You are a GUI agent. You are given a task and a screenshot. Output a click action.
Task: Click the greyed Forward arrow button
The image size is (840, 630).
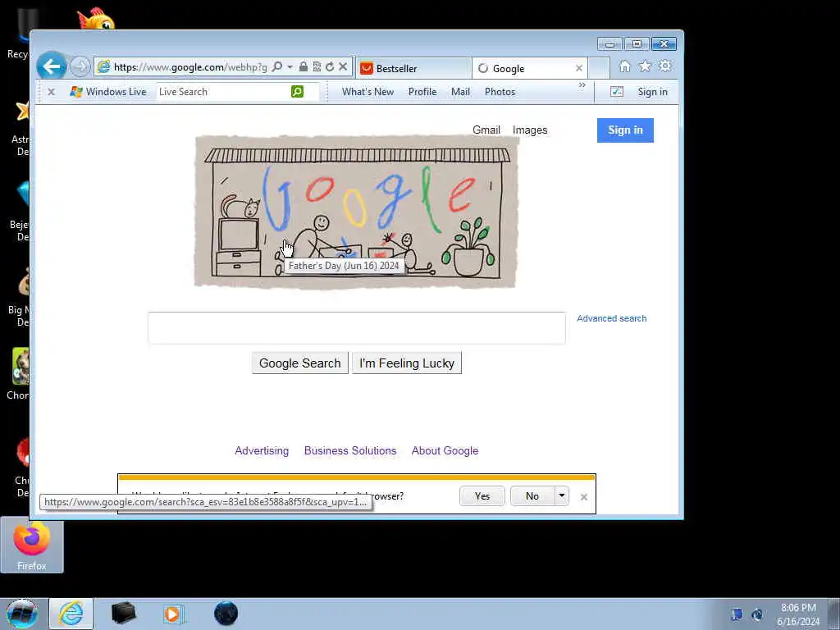80,67
